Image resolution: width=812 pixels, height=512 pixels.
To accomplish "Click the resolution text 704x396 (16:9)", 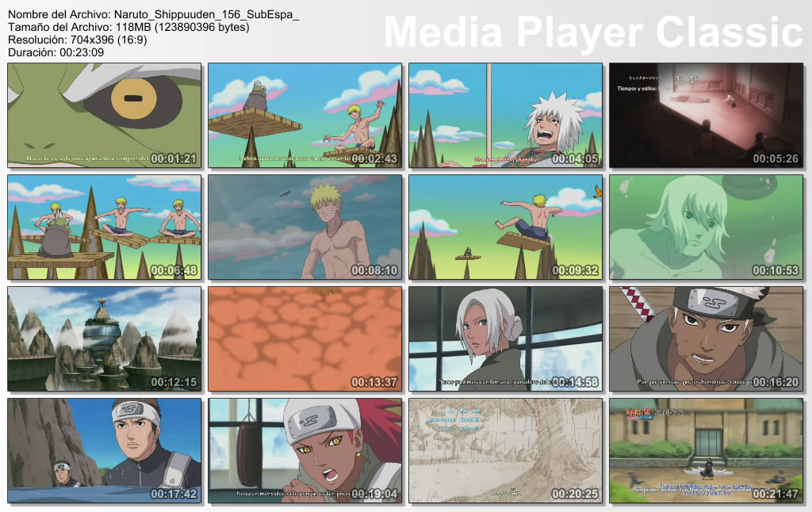I will pos(108,40).
